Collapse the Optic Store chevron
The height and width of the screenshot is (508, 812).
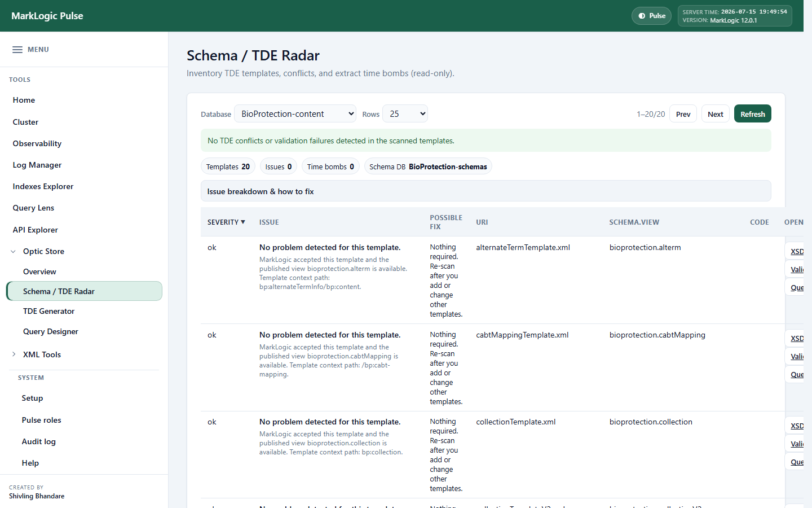tap(14, 252)
